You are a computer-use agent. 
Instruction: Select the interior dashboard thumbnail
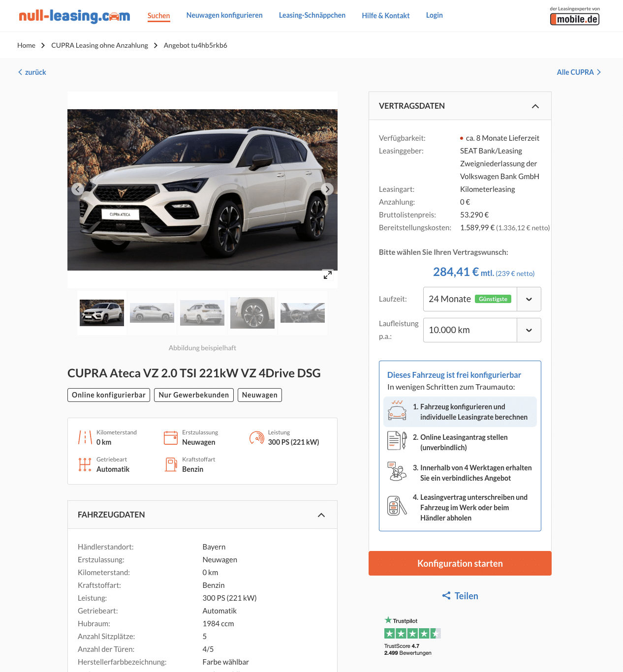click(303, 313)
